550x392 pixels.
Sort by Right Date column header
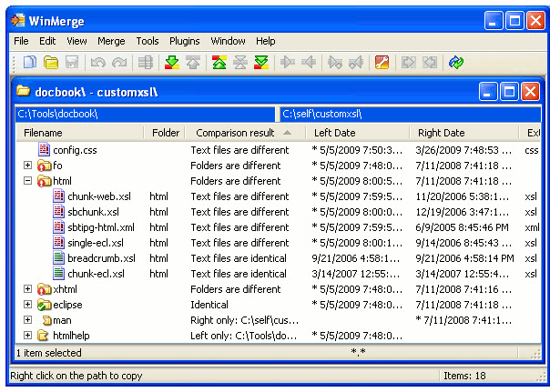464,133
